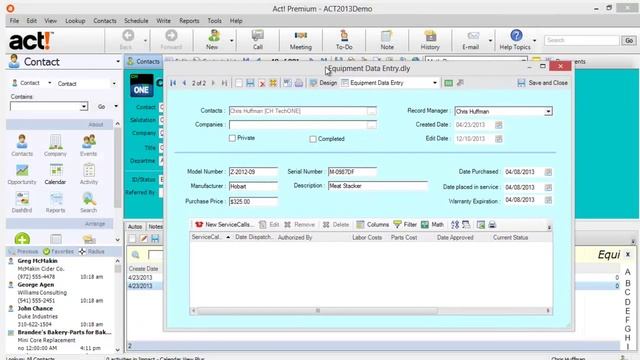Open Company view in sidebar

(56, 145)
